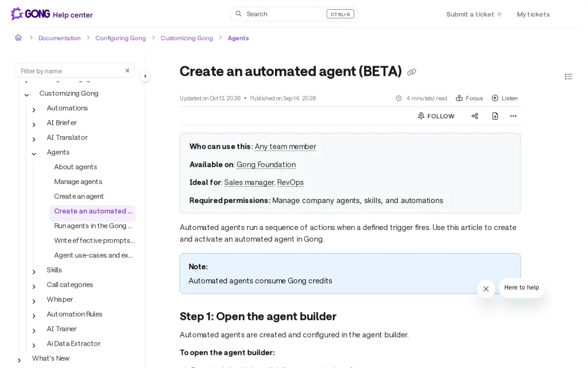Expand the Automation Rules node
The image size is (588, 368).
(x=34, y=316)
